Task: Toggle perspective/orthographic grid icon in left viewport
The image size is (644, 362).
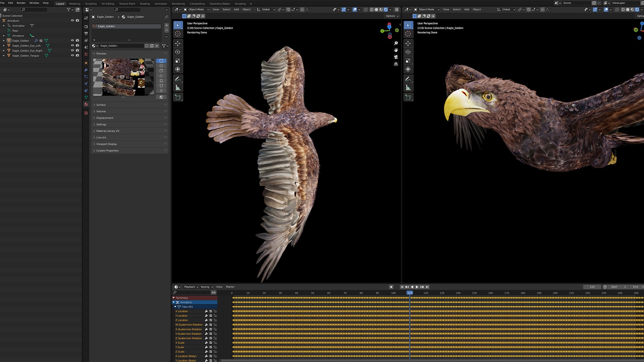Action: pos(396,64)
